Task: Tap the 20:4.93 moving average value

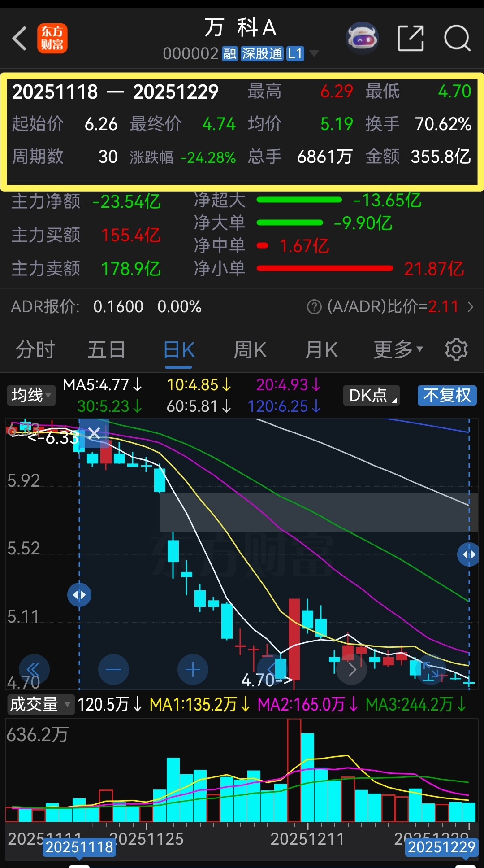Action: pos(289,385)
